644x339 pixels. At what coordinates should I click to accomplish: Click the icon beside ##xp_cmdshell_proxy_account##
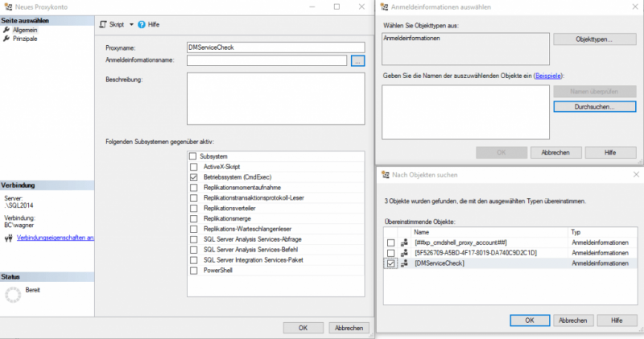(x=403, y=242)
